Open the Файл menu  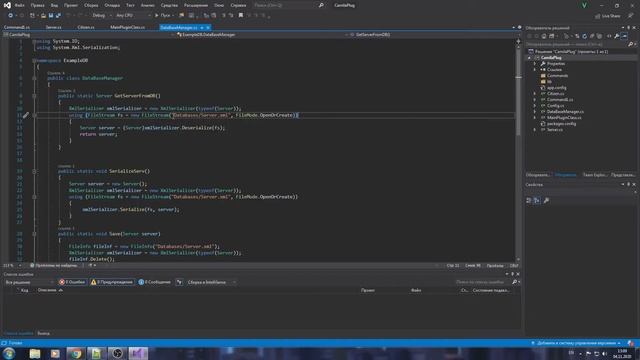19,5
